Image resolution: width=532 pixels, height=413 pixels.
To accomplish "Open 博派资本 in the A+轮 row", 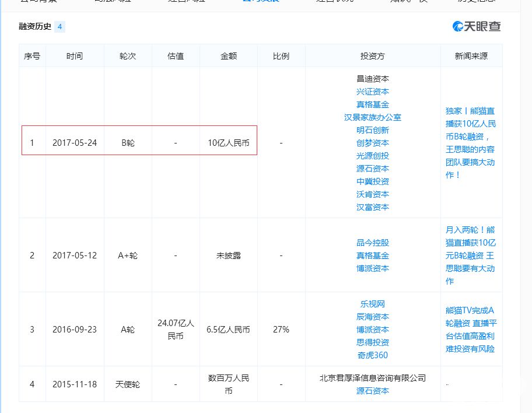I will [373, 269].
